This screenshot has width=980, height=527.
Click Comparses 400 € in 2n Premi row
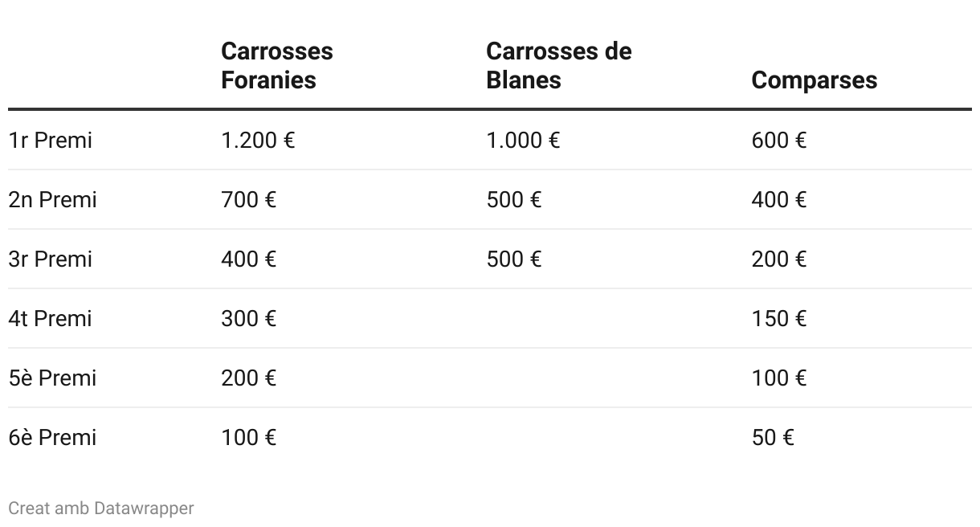pyautogui.click(x=778, y=200)
